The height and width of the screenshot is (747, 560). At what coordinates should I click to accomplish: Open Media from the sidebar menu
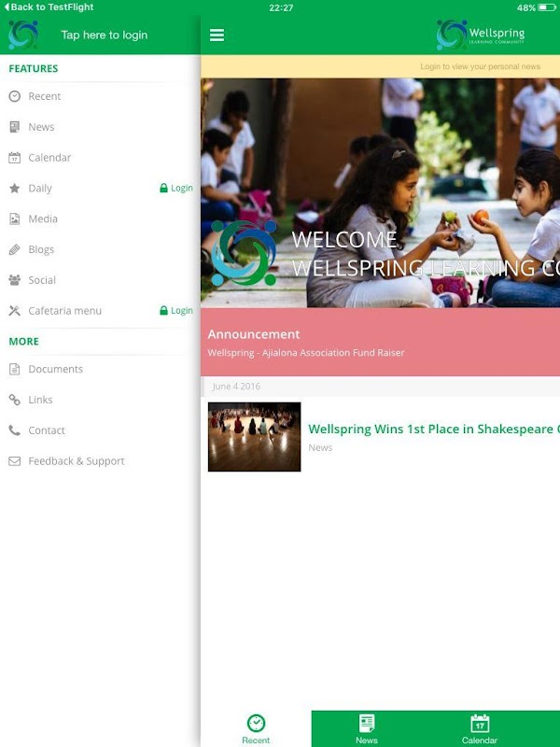point(100,218)
